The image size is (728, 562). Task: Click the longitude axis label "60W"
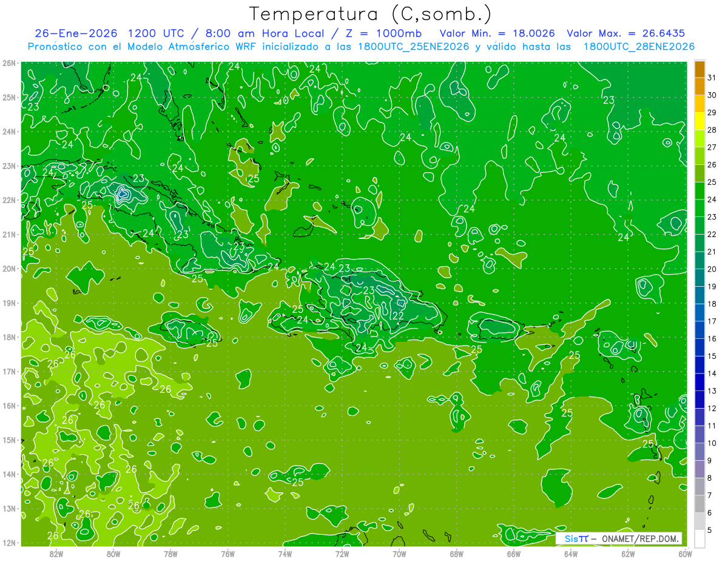click(685, 554)
